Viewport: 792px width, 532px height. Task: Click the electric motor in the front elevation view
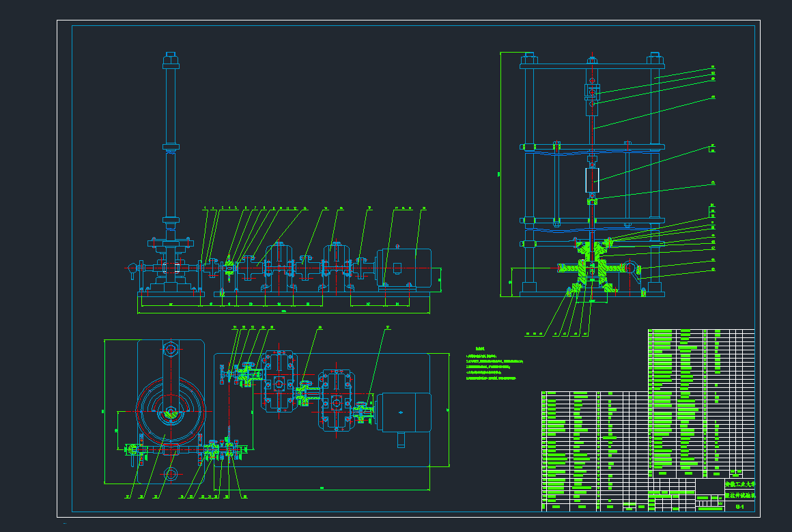404,268
